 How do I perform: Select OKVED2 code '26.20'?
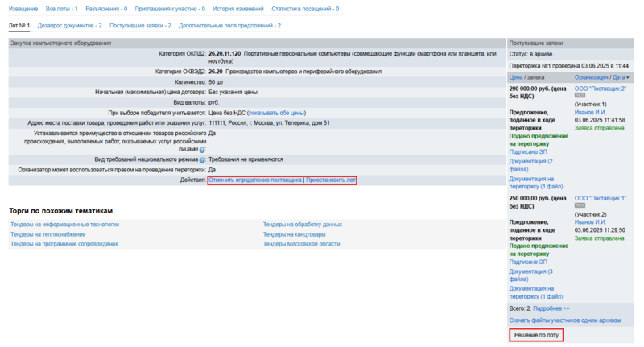coord(216,72)
